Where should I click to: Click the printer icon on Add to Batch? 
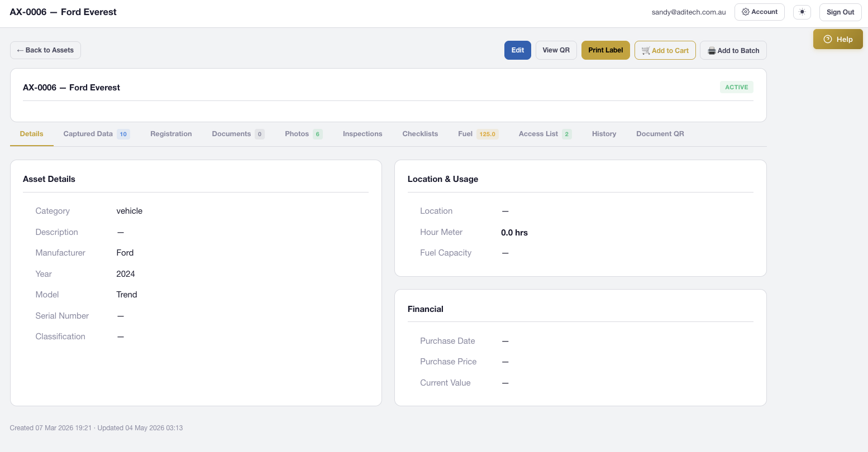712,50
